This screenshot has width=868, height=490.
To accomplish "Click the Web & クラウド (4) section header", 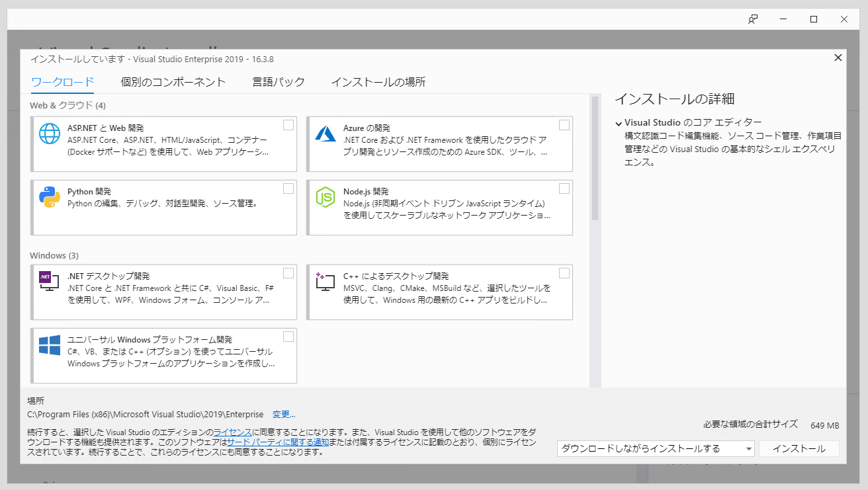I will (x=67, y=105).
